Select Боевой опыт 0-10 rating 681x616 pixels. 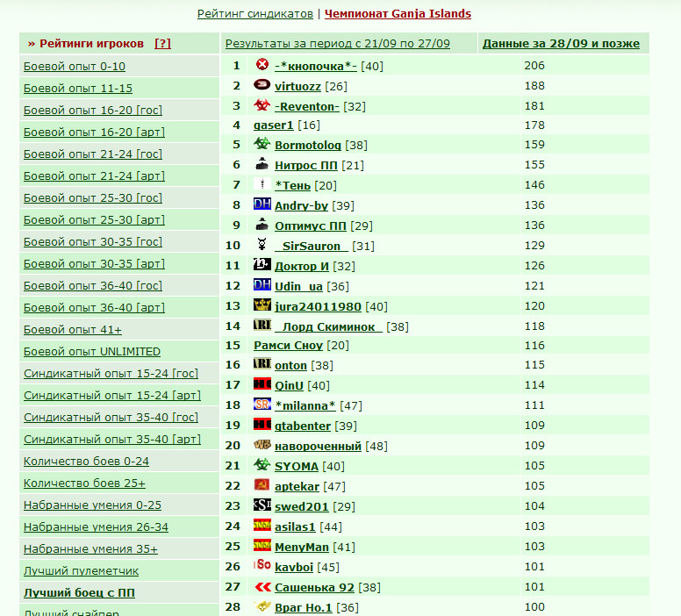tap(75, 67)
